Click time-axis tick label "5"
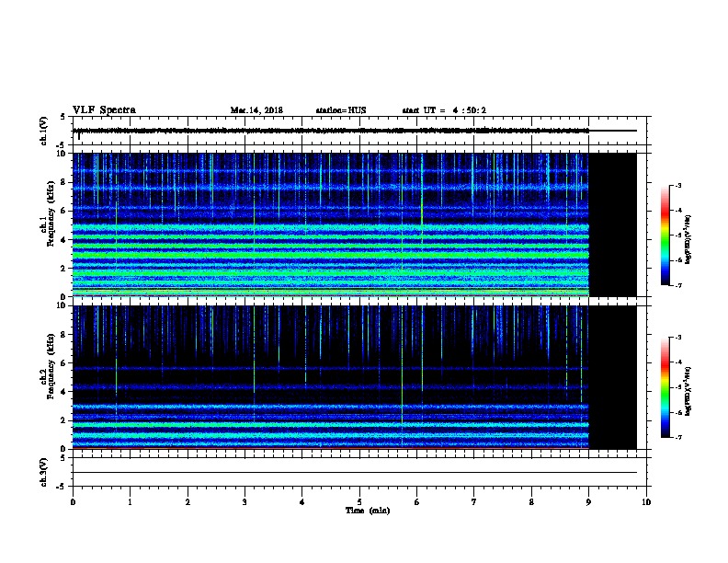Viewport: 728px width, 563px height. tap(359, 502)
